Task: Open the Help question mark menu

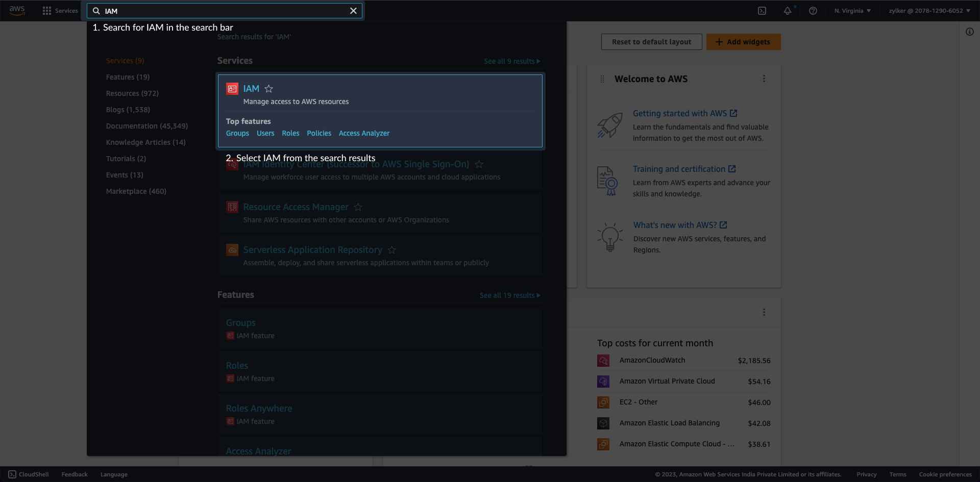Action: 813,10
